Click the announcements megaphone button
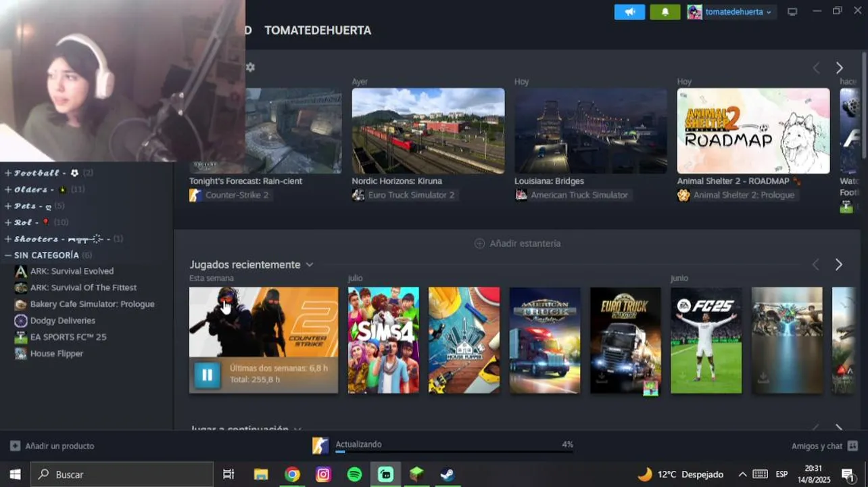Screen dimensions: 868x487 tap(629, 12)
